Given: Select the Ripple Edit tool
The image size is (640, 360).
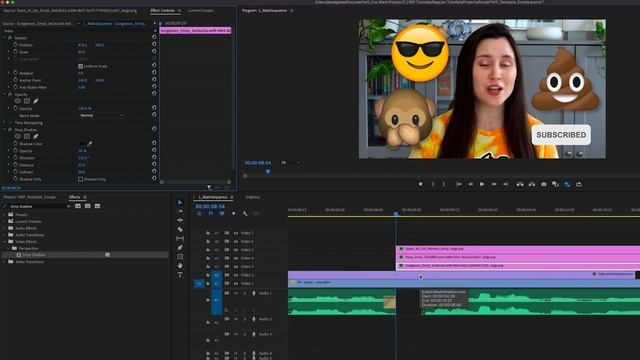Looking at the screenshot, I should pyautogui.click(x=180, y=220).
